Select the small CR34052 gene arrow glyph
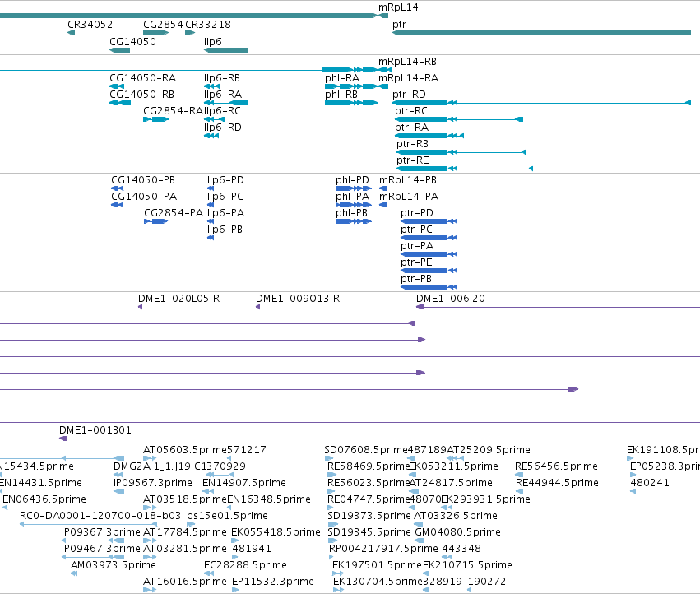The image size is (700, 594). tap(71, 33)
